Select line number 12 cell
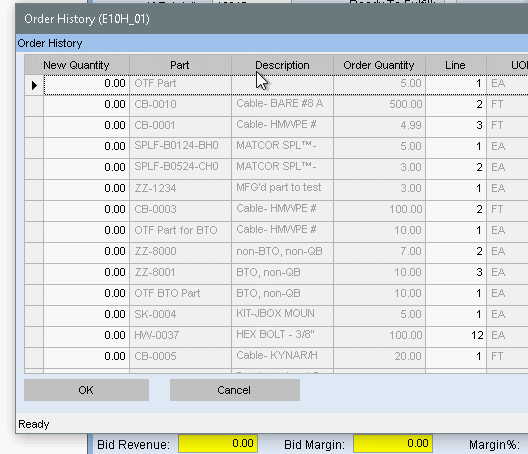 [x=456, y=337]
